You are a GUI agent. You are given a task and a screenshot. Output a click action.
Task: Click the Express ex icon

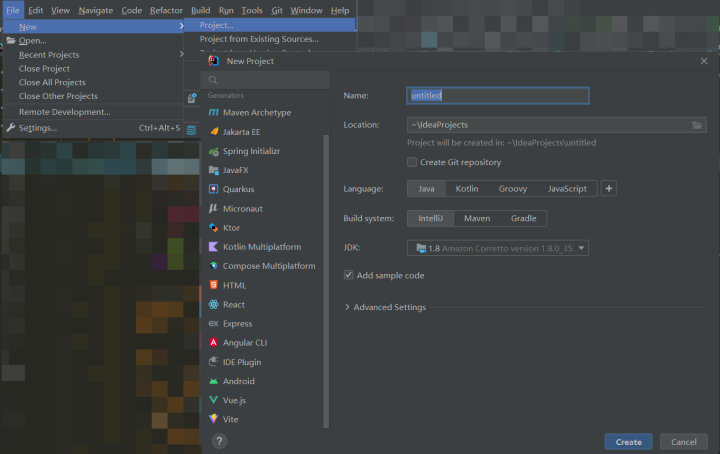tap(214, 324)
